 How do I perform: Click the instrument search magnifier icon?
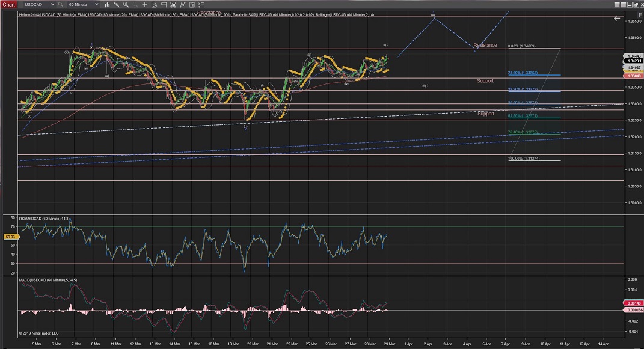[x=60, y=5]
